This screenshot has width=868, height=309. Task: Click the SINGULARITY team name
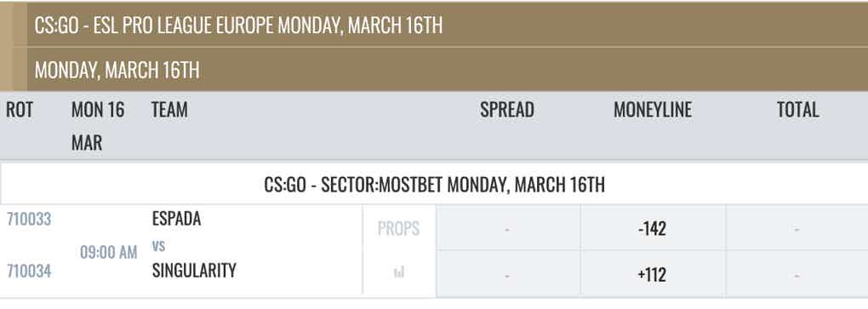click(x=194, y=270)
